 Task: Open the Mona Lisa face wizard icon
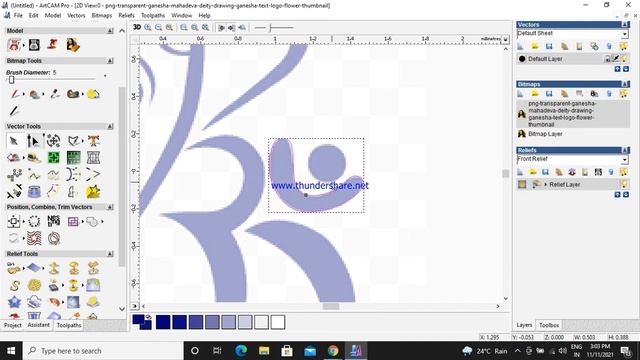(x=73, y=44)
